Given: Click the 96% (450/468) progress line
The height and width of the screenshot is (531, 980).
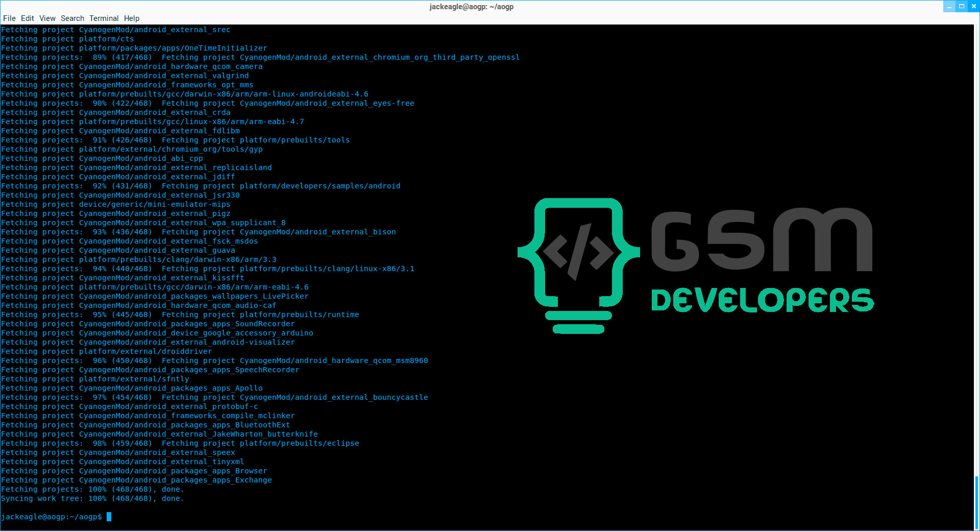Looking at the screenshot, I should click(214, 360).
